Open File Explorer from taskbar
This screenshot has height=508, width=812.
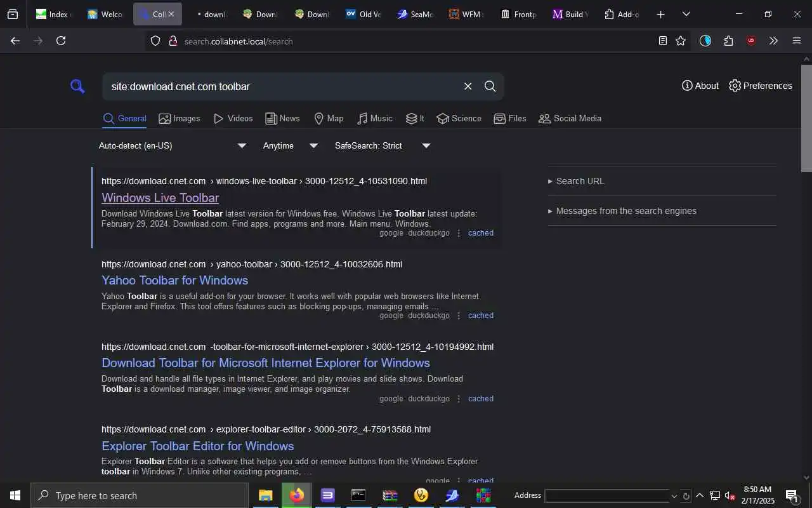[265, 495]
